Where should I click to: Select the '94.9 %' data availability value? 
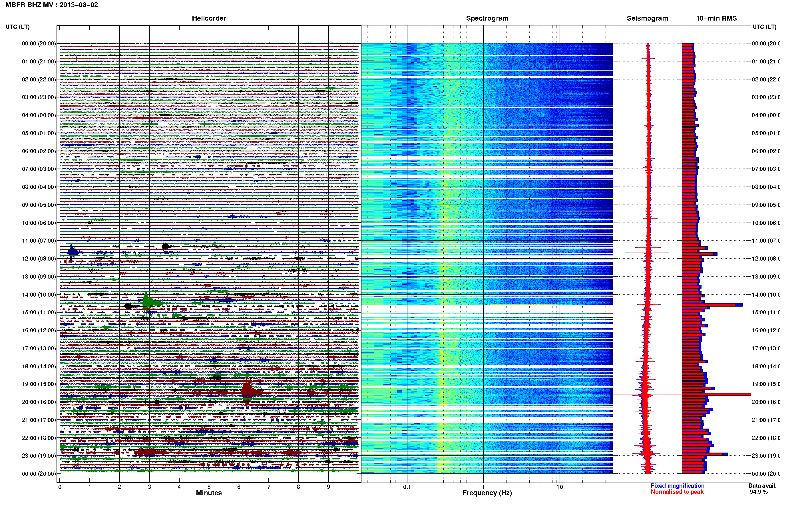tap(759, 492)
